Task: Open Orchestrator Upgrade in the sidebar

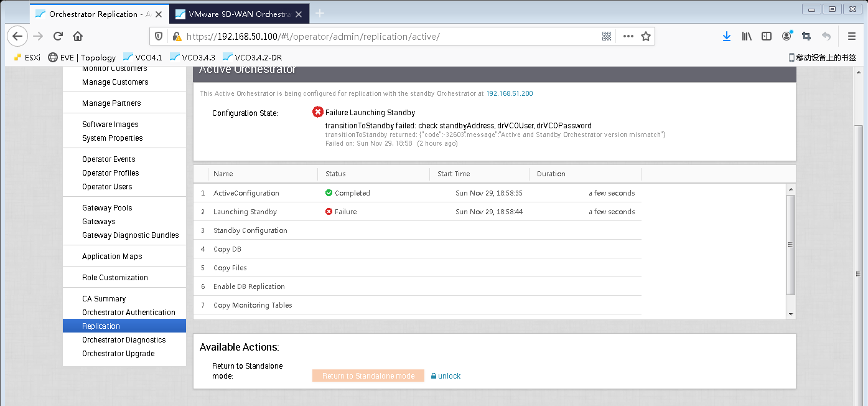Action: coord(118,354)
